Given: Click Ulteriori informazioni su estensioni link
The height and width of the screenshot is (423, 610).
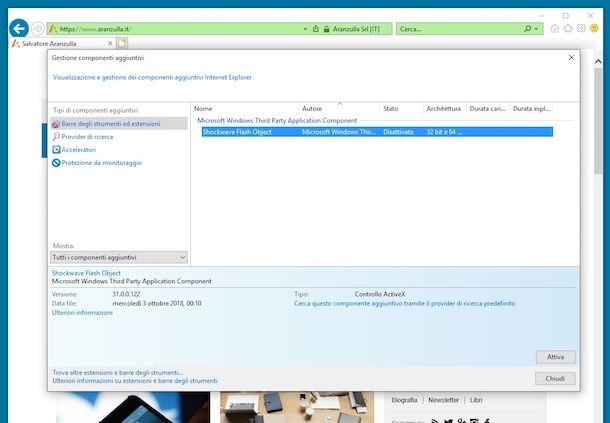Looking at the screenshot, I should (135, 381).
